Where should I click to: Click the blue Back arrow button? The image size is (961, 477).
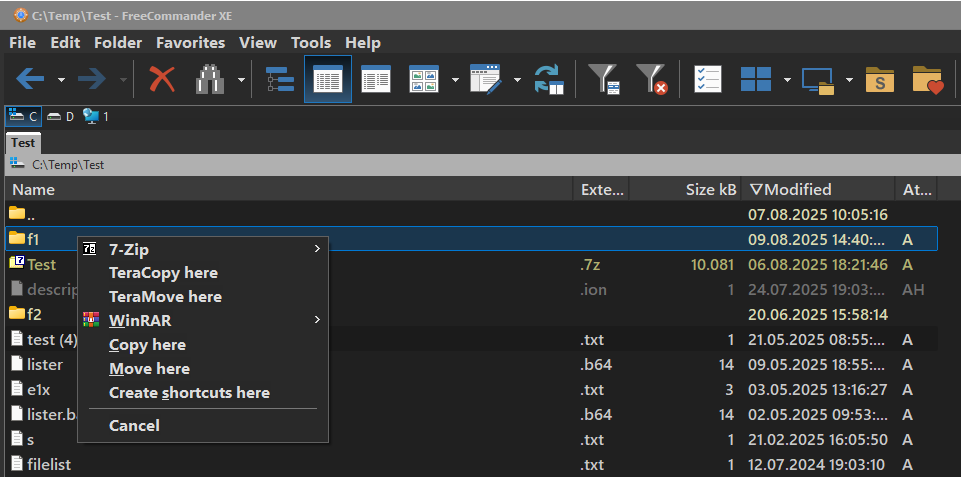[x=30, y=80]
